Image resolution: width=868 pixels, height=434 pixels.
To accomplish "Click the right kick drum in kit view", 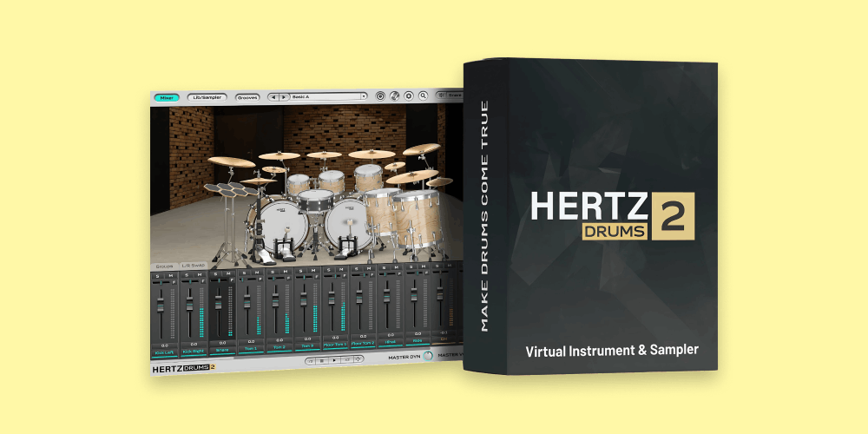I will pyautogui.click(x=350, y=222).
